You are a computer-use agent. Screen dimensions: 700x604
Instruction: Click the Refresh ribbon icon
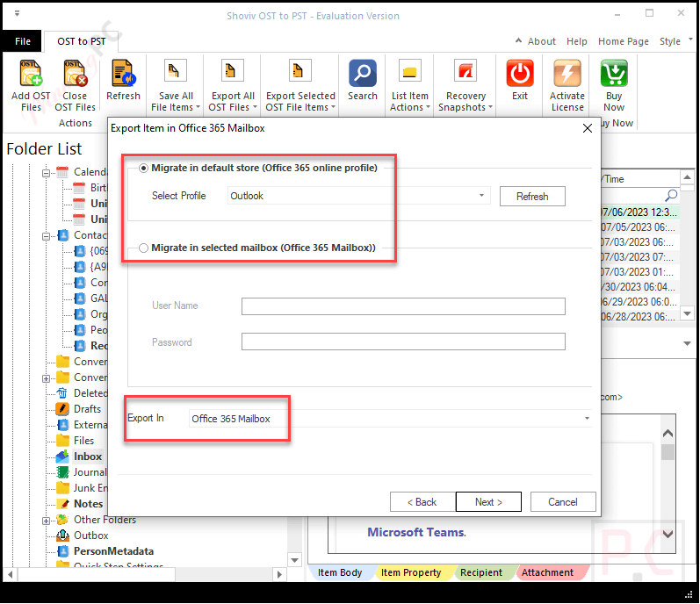tap(123, 73)
